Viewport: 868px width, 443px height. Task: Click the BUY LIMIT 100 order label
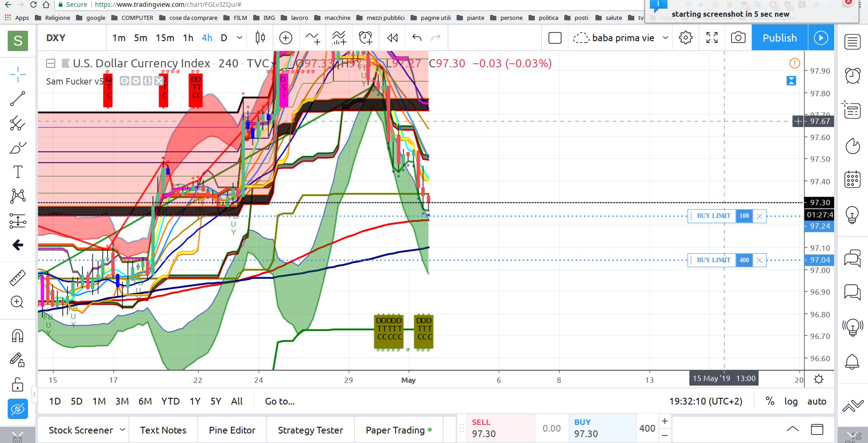[x=713, y=216]
